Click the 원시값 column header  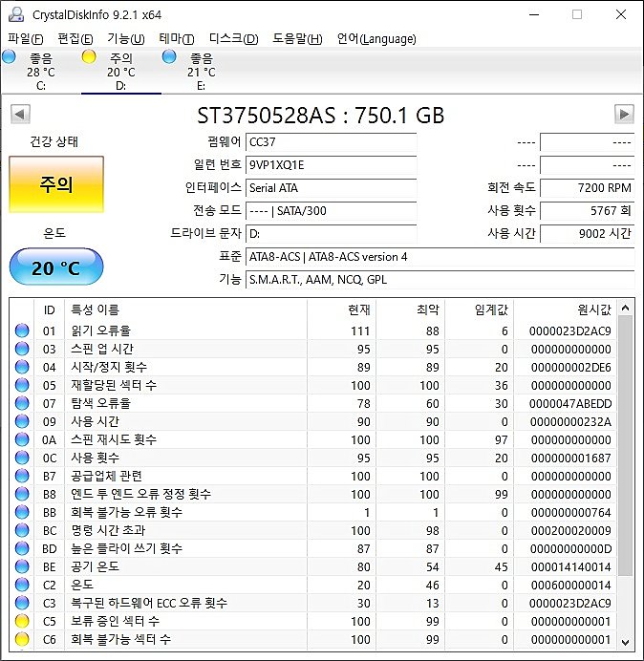click(x=565, y=309)
